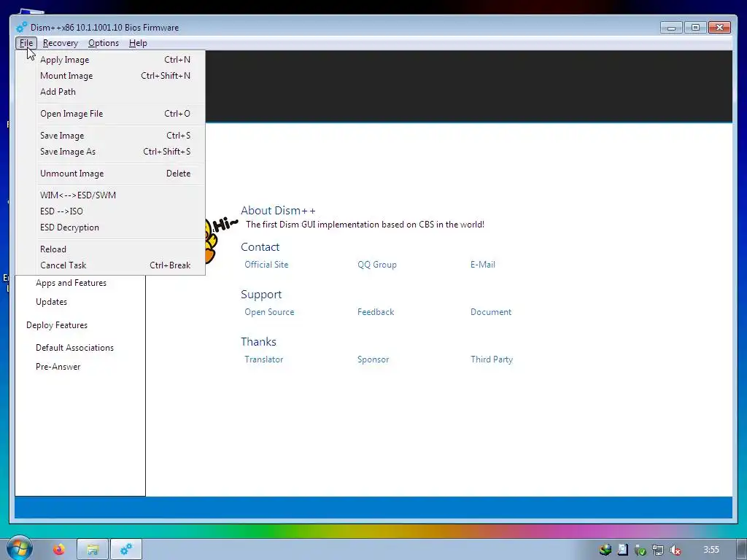The width and height of the screenshot is (747, 560).
Task: Open the Document support link
Action: click(x=491, y=312)
